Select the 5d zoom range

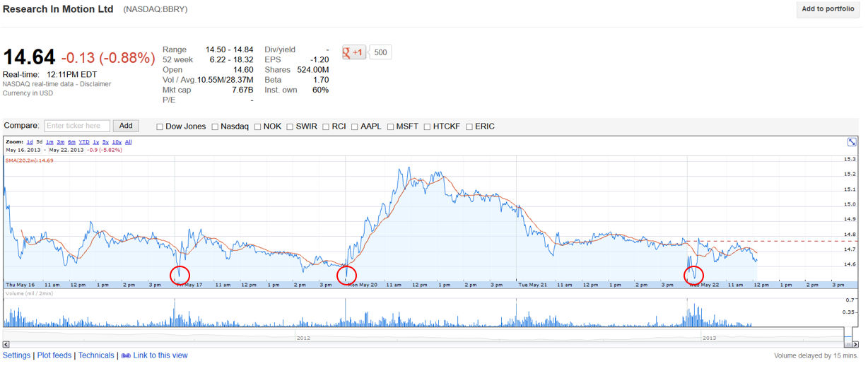coord(40,142)
